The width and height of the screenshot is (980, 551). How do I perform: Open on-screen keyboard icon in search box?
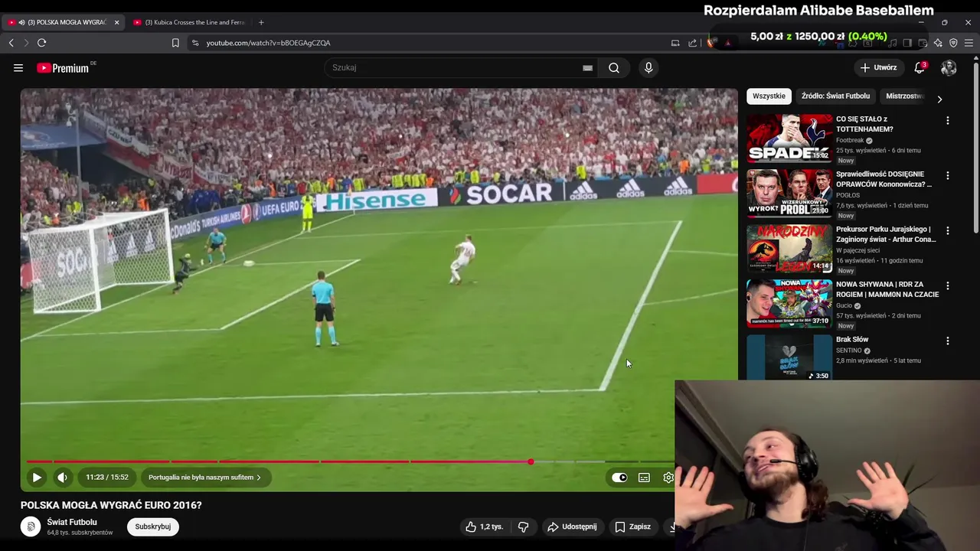click(x=587, y=68)
